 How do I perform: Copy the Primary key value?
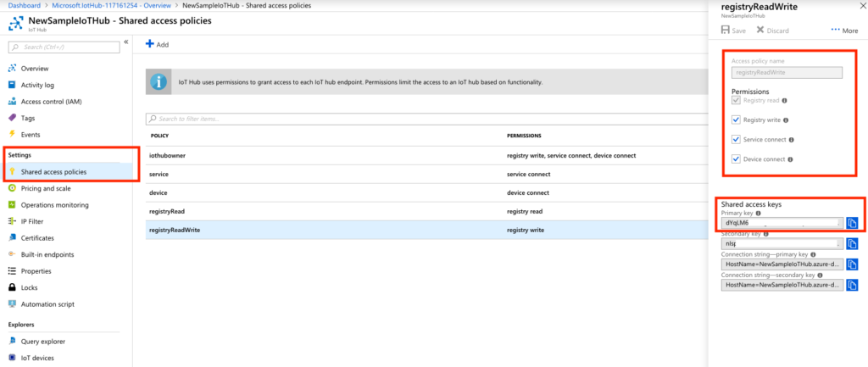click(853, 223)
